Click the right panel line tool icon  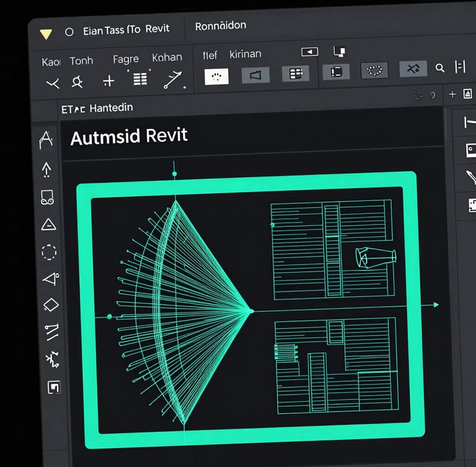[x=469, y=122]
